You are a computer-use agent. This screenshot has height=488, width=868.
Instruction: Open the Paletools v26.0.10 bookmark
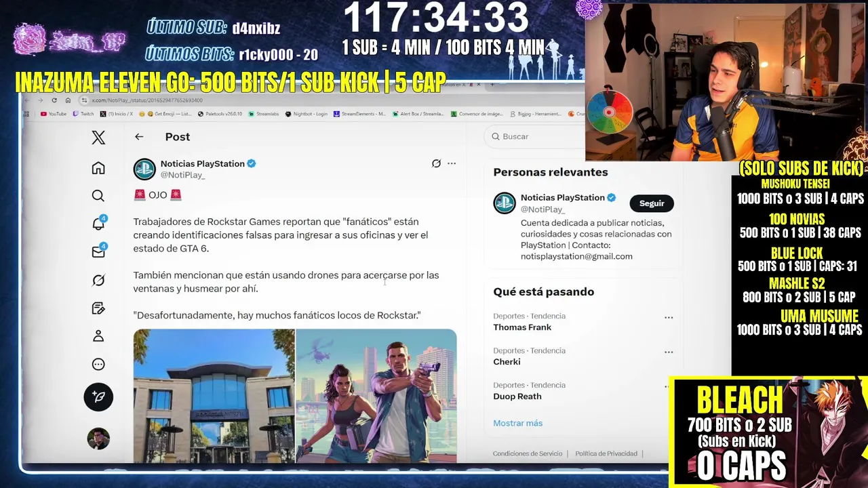pos(220,114)
